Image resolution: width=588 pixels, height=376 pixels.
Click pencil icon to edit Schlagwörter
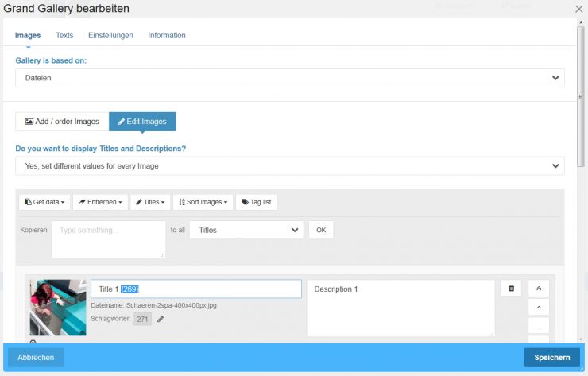tap(161, 319)
